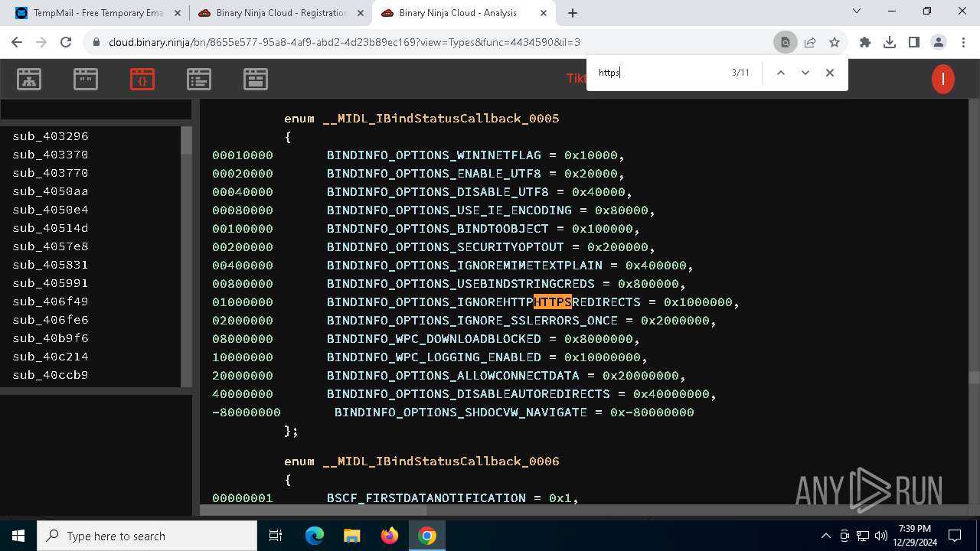Show hidden system tray icons
This screenshot has width=980, height=551.
click(825, 536)
